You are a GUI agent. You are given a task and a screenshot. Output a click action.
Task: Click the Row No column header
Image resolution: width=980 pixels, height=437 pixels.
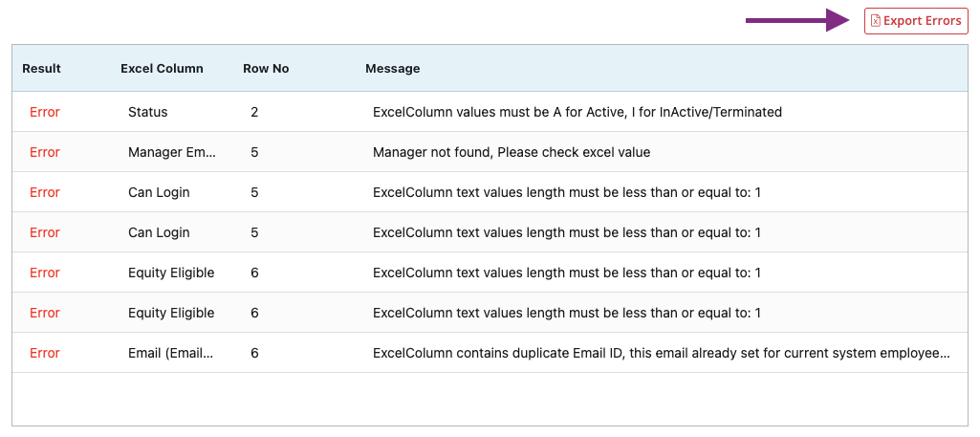266,69
